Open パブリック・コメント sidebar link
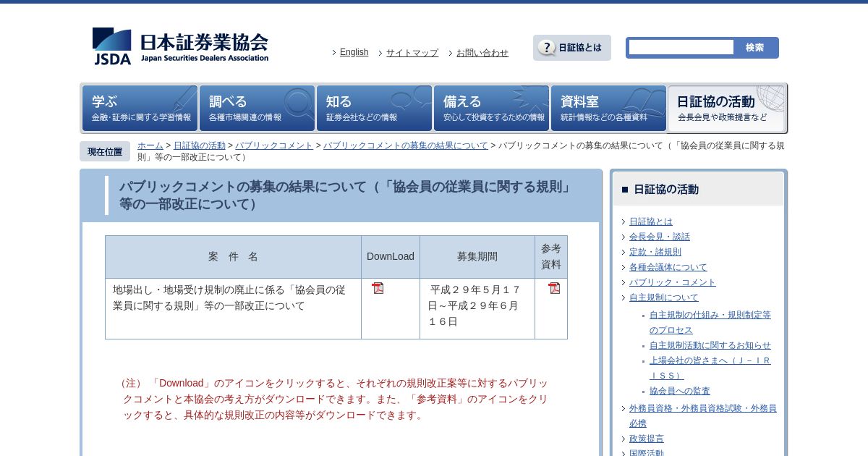868x456 pixels. 673,282
